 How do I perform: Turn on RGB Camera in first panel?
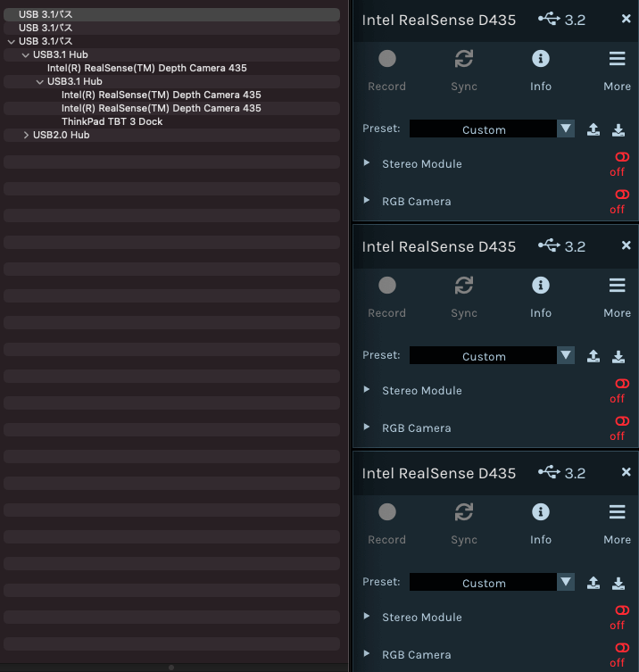[622, 195]
